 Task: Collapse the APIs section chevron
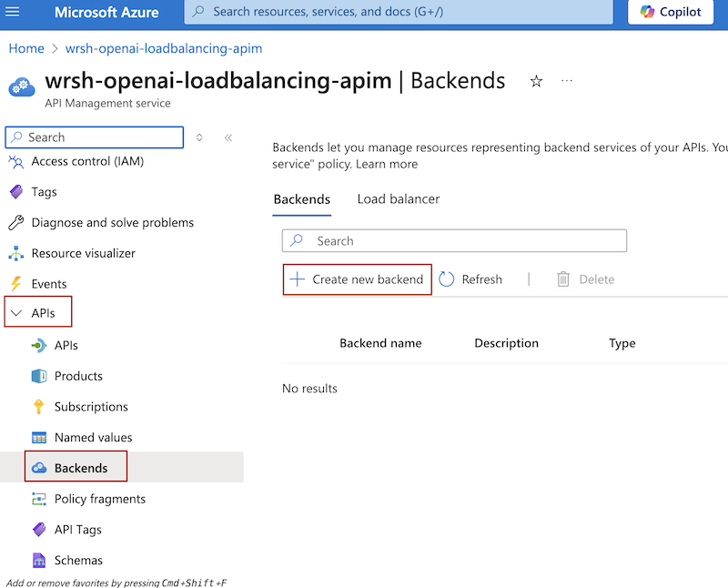coord(16,312)
